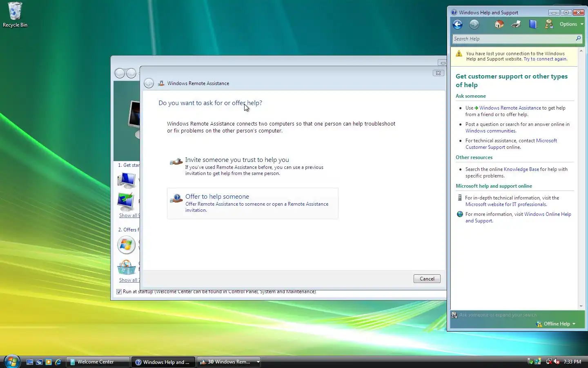Click Show Desktop quick launch icon
The width and height of the screenshot is (588, 368).
pos(30,362)
